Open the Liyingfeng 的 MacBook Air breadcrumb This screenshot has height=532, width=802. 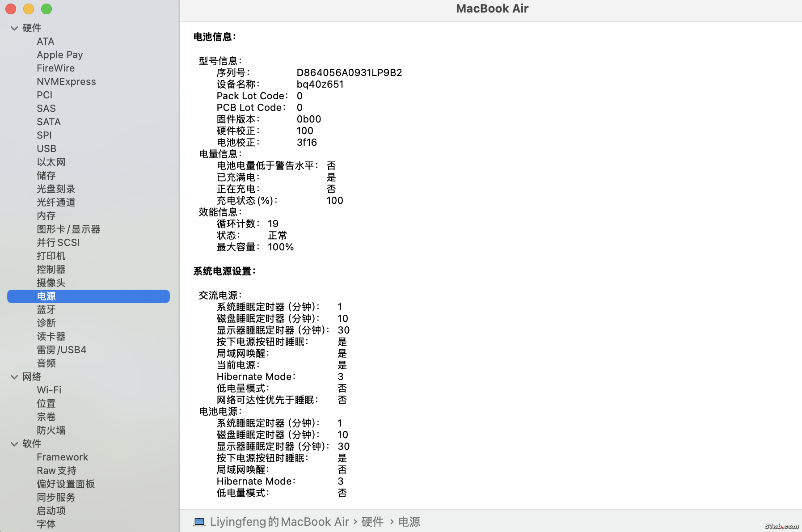[x=279, y=521]
